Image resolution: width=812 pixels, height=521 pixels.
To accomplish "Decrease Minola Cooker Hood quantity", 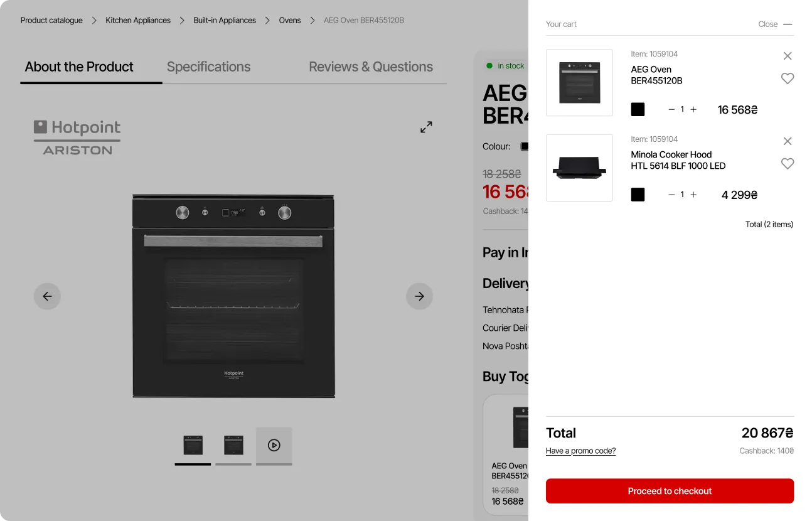I will (x=671, y=195).
